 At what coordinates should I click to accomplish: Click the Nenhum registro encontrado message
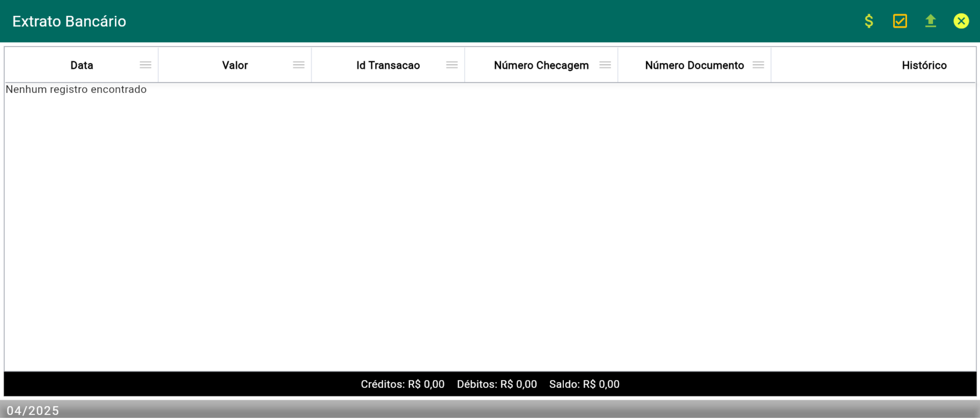(76, 89)
